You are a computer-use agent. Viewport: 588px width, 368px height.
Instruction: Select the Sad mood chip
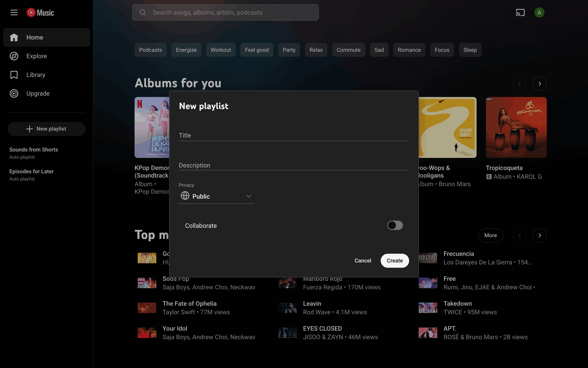[x=379, y=50]
